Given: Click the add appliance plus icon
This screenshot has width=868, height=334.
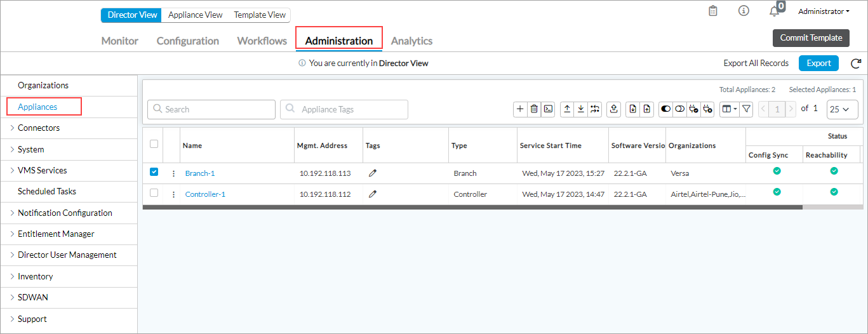Looking at the screenshot, I should click(x=520, y=109).
